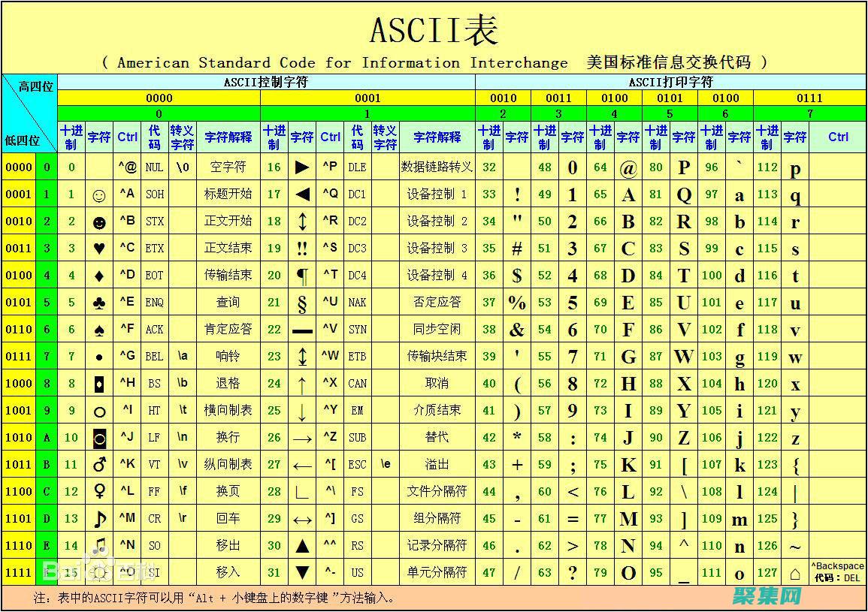Image resolution: width=868 pixels, height=612 pixels.
Task: Click the ASCII控制字符 header section
Action: point(267,82)
